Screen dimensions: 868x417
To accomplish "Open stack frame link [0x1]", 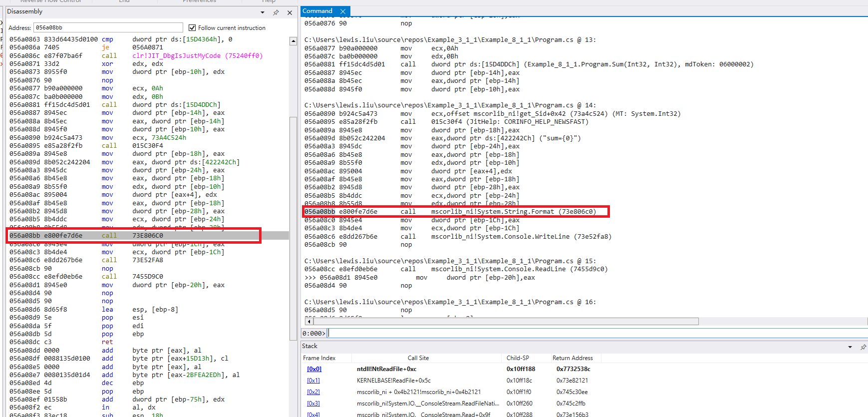I will (x=313, y=381).
